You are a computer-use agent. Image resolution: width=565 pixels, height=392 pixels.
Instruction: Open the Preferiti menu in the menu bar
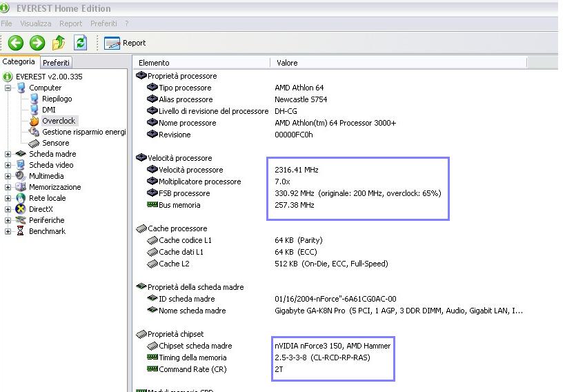pos(103,23)
